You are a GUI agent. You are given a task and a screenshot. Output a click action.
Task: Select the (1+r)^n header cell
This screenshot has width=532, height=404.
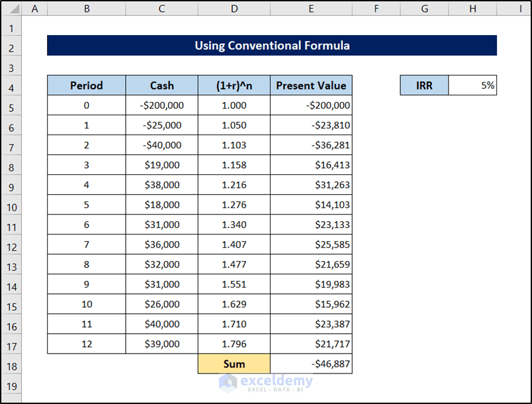pyautogui.click(x=234, y=85)
